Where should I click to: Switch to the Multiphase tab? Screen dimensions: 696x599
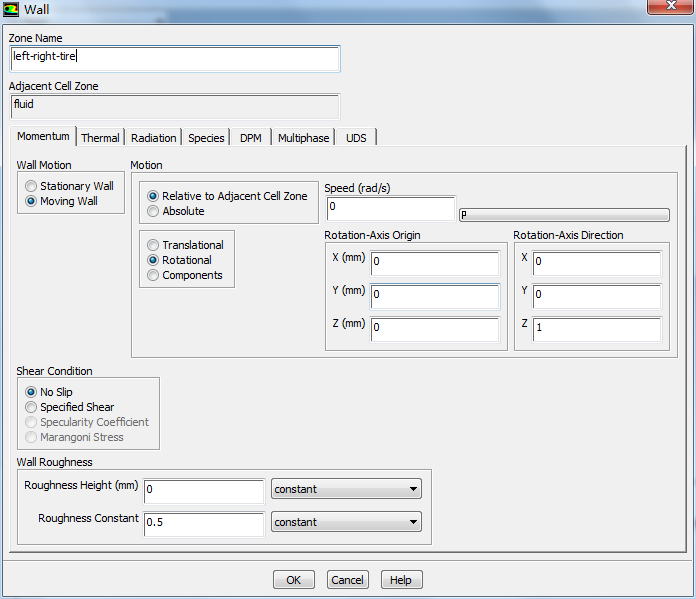pos(303,138)
